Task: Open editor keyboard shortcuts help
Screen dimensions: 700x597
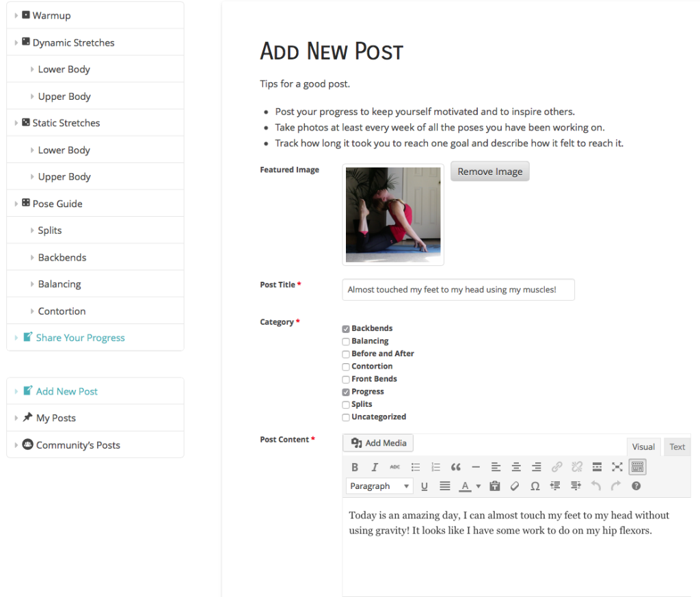Action: (x=636, y=486)
